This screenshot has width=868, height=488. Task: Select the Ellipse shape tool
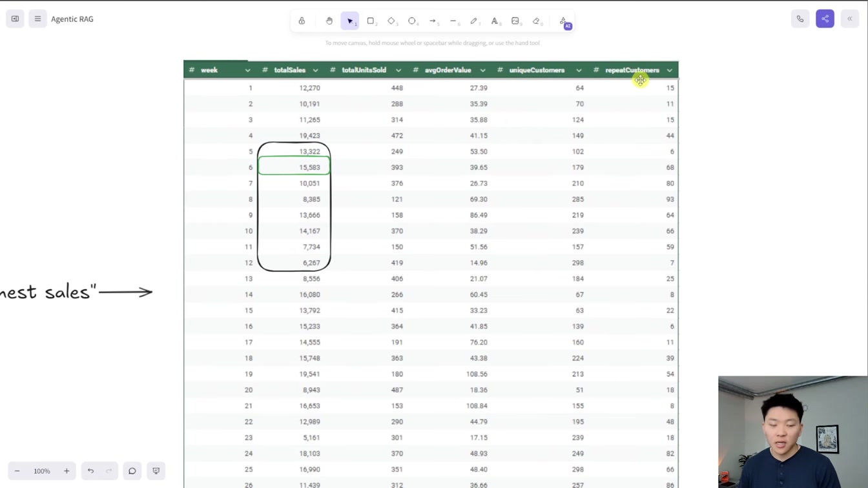click(412, 21)
